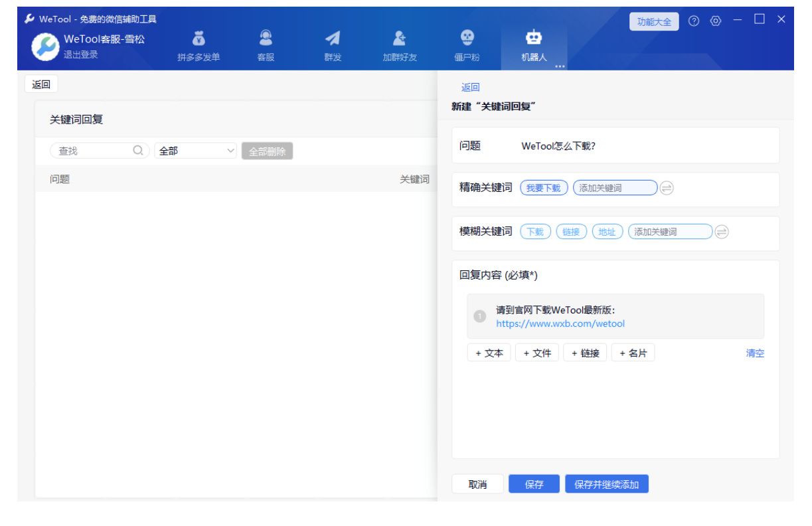Click the + 名片 button
Image resolution: width=812 pixels, height=526 pixels.
tap(633, 353)
